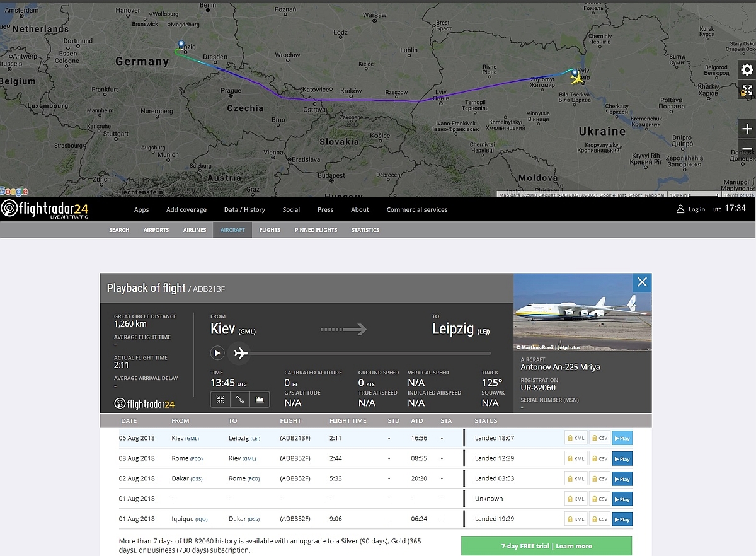The width and height of the screenshot is (756, 556).
Task: Click the Antonov An-225 Mriya aircraft name
Action: click(x=561, y=367)
